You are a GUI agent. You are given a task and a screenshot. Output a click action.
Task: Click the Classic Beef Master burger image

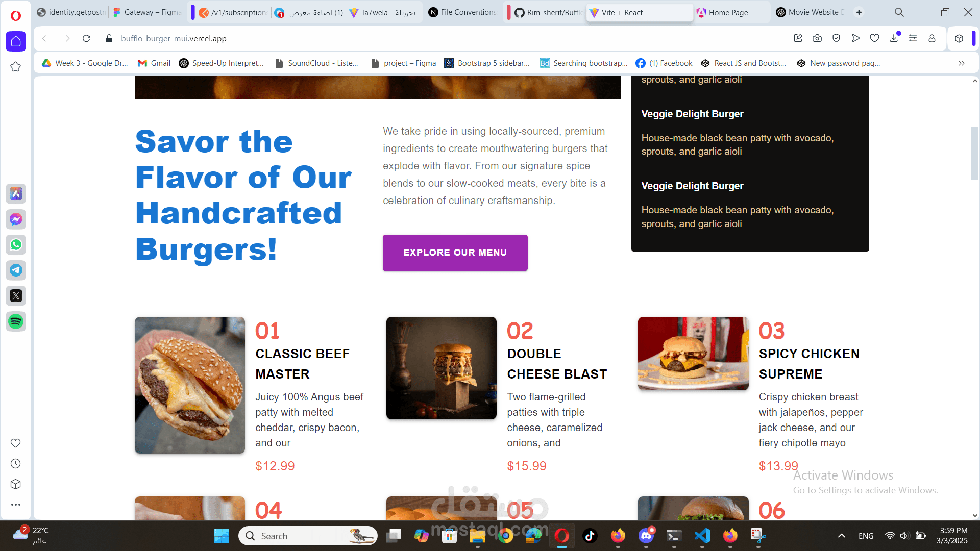[x=190, y=385]
